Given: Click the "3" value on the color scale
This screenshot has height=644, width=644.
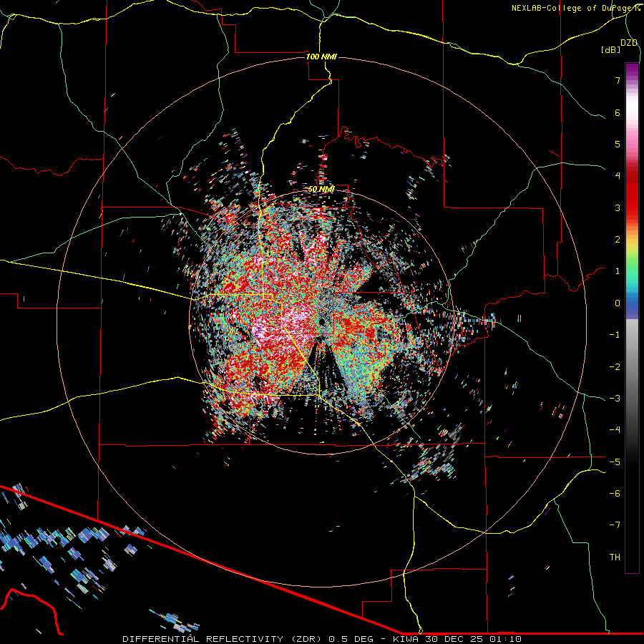Looking at the screenshot, I should [x=618, y=208].
